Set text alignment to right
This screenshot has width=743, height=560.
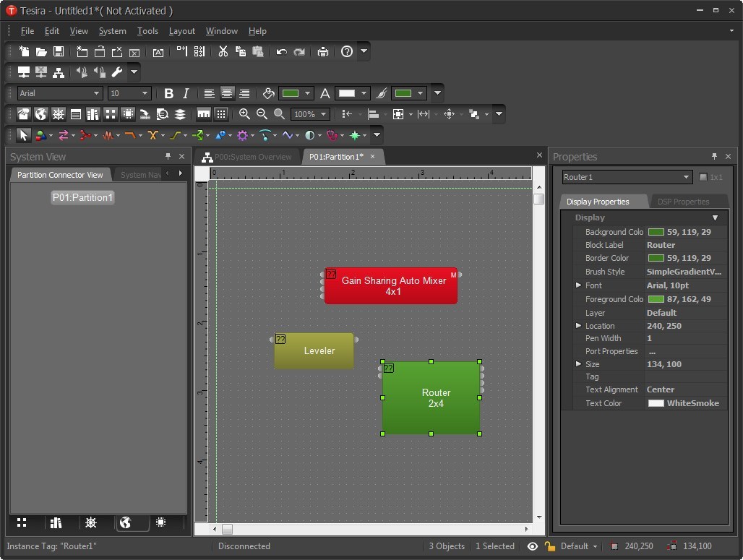(244, 93)
